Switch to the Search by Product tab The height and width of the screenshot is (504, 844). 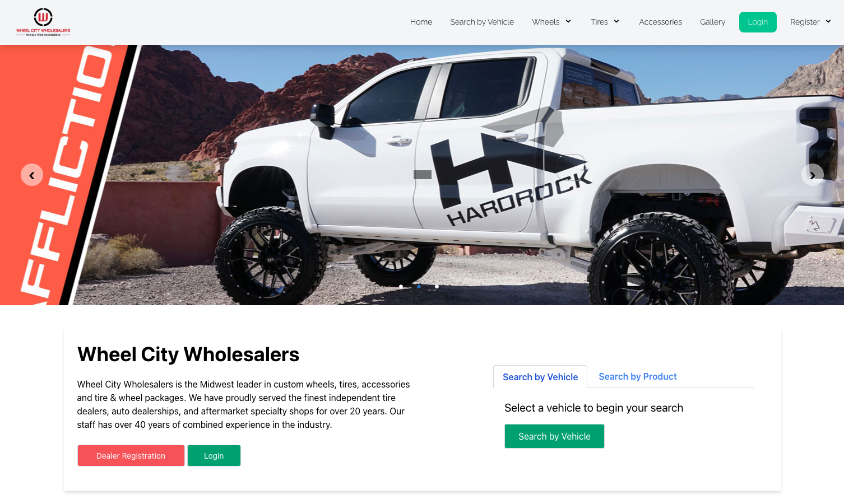click(x=638, y=376)
